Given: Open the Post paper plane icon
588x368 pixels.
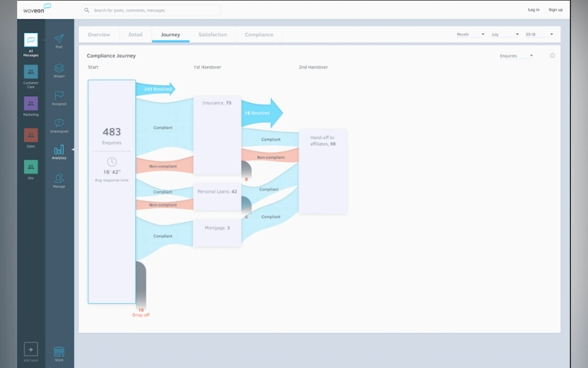Looking at the screenshot, I should (x=59, y=39).
